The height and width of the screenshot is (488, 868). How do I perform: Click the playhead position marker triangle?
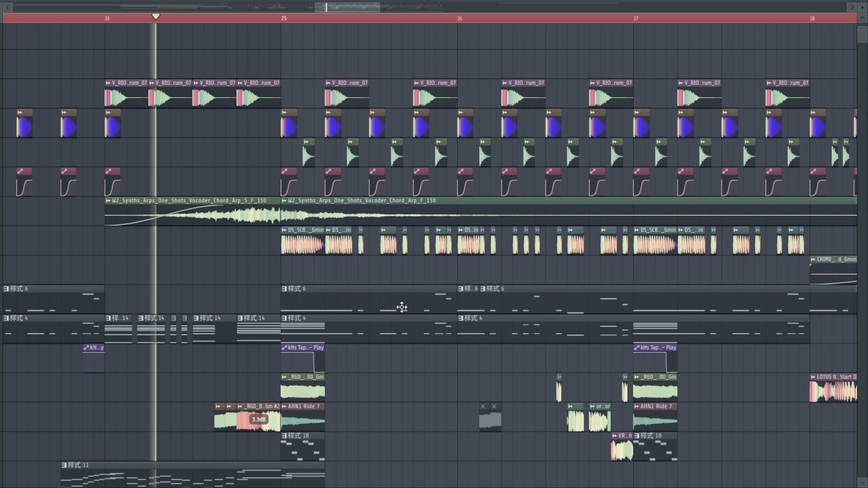point(156,17)
